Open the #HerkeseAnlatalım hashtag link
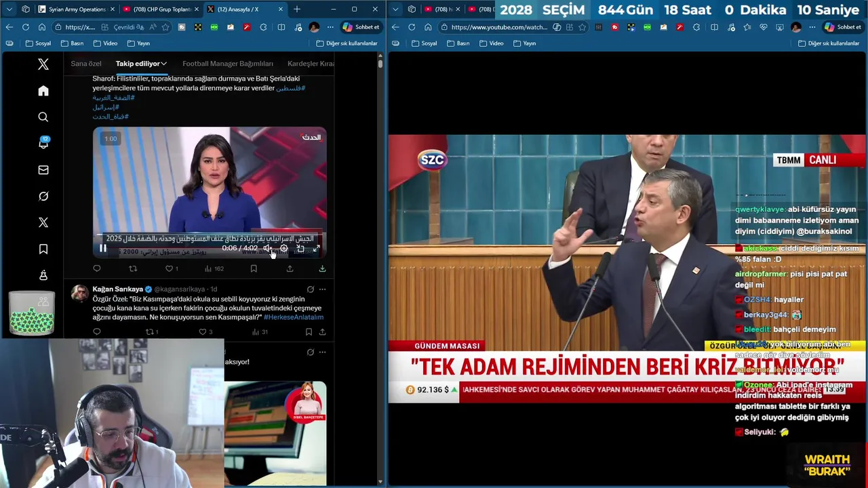The image size is (868, 488). point(294,317)
